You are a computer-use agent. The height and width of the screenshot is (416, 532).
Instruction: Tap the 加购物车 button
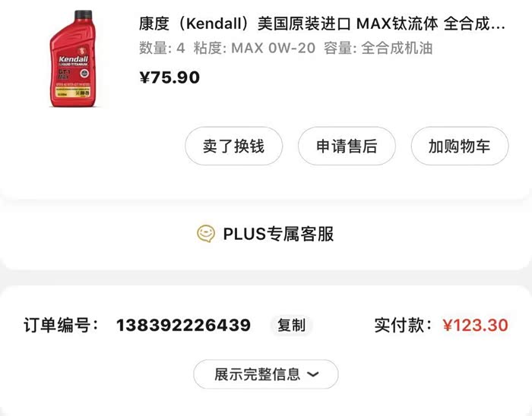(460, 146)
